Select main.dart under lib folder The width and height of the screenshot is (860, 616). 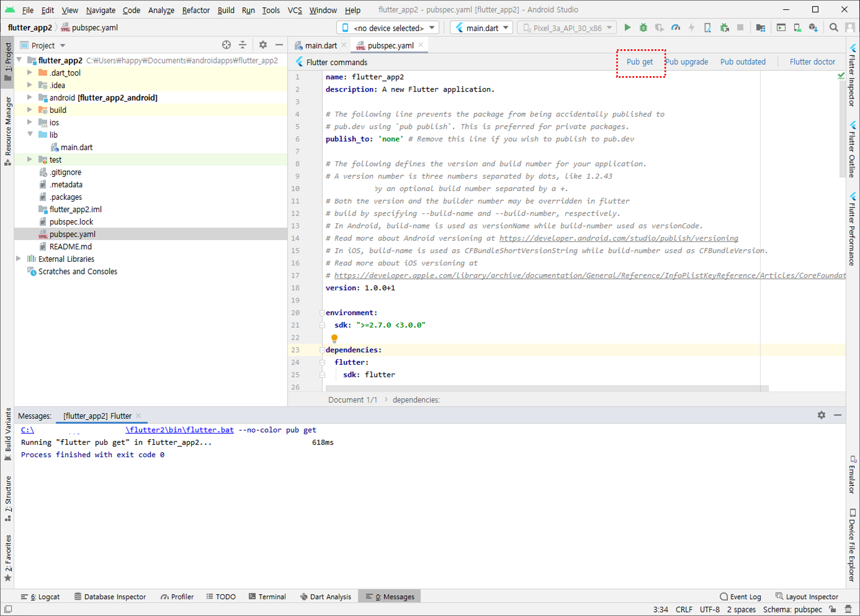pyautogui.click(x=76, y=147)
